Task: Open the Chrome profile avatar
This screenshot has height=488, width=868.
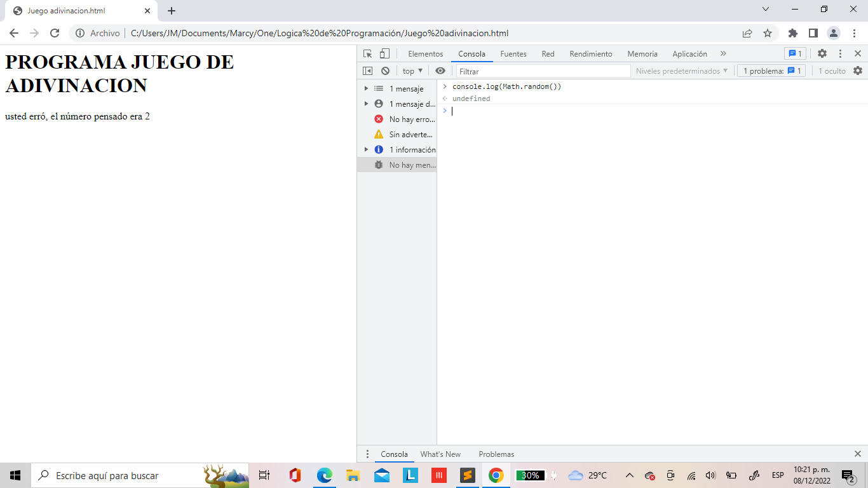Action: [834, 33]
